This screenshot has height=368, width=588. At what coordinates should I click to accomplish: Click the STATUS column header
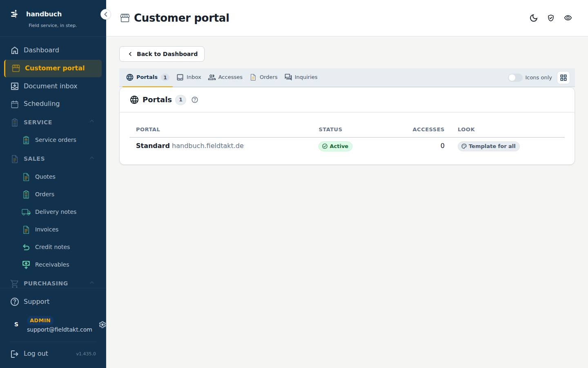(x=330, y=130)
